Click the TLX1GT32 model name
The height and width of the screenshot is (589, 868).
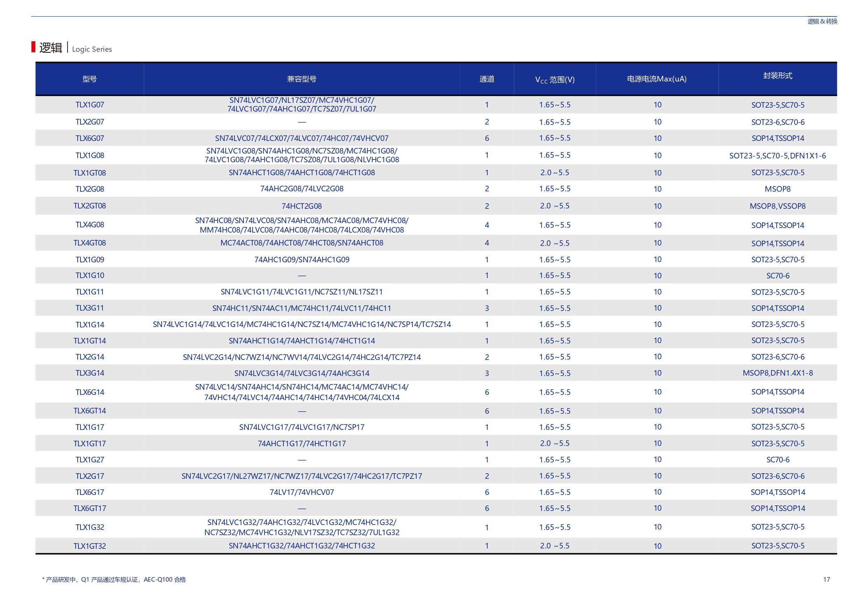click(90, 546)
